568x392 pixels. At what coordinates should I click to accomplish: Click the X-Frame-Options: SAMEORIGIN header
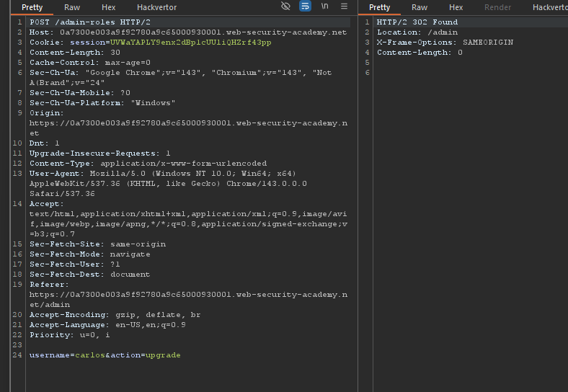445,43
